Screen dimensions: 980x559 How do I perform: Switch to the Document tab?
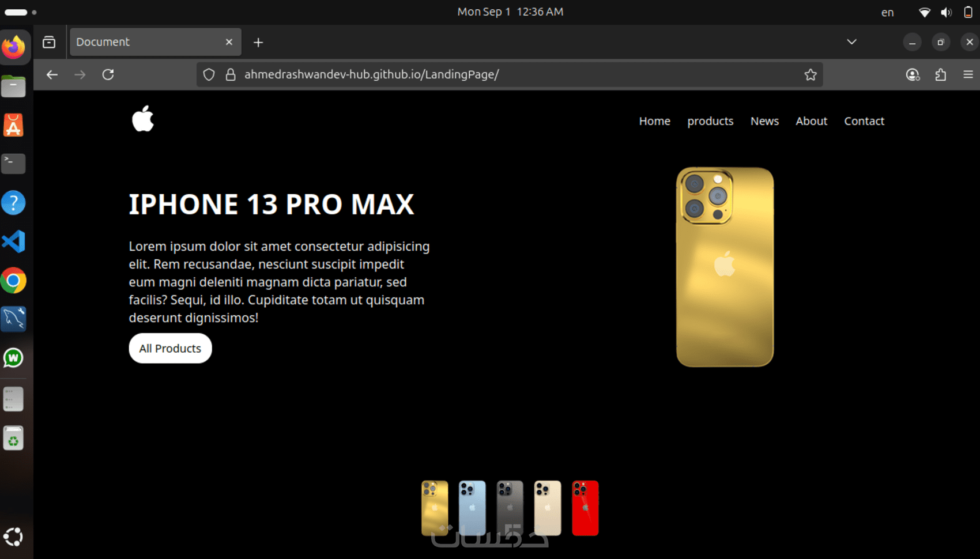(156, 42)
